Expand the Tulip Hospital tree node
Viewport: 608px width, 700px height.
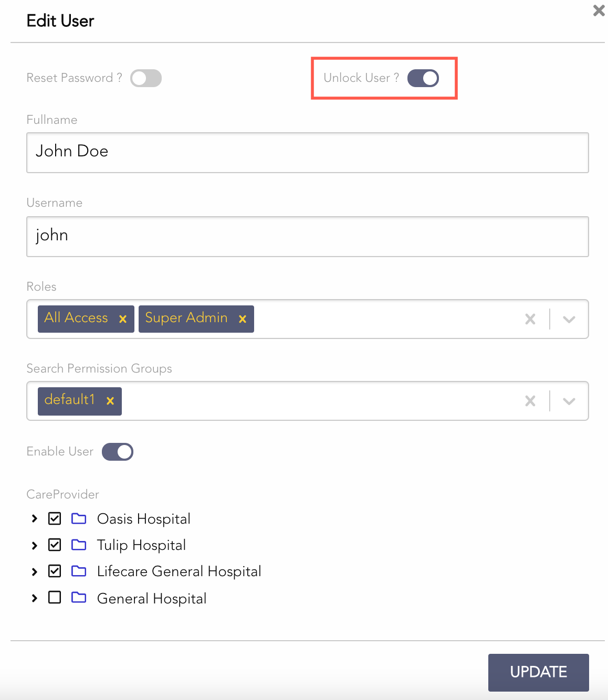pos(35,545)
